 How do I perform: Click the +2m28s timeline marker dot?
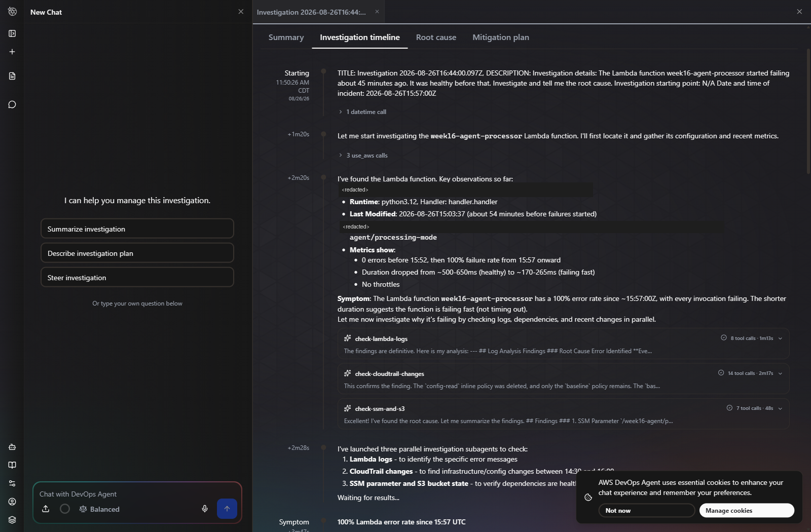323,447
